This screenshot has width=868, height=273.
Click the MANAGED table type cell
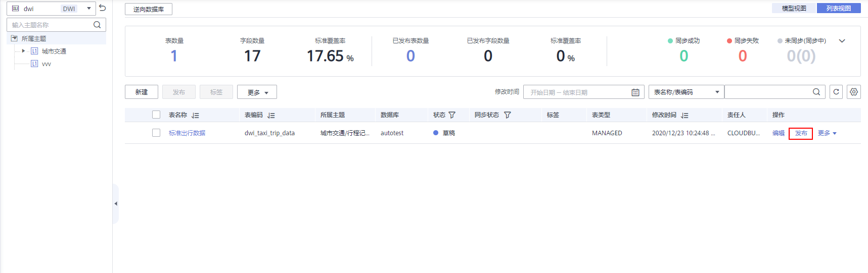[607, 133]
